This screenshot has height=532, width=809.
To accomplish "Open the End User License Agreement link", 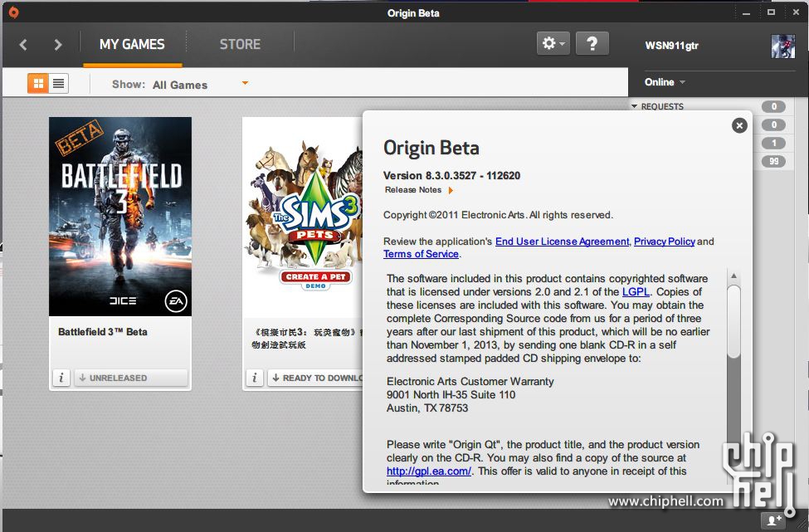I will point(563,242).
